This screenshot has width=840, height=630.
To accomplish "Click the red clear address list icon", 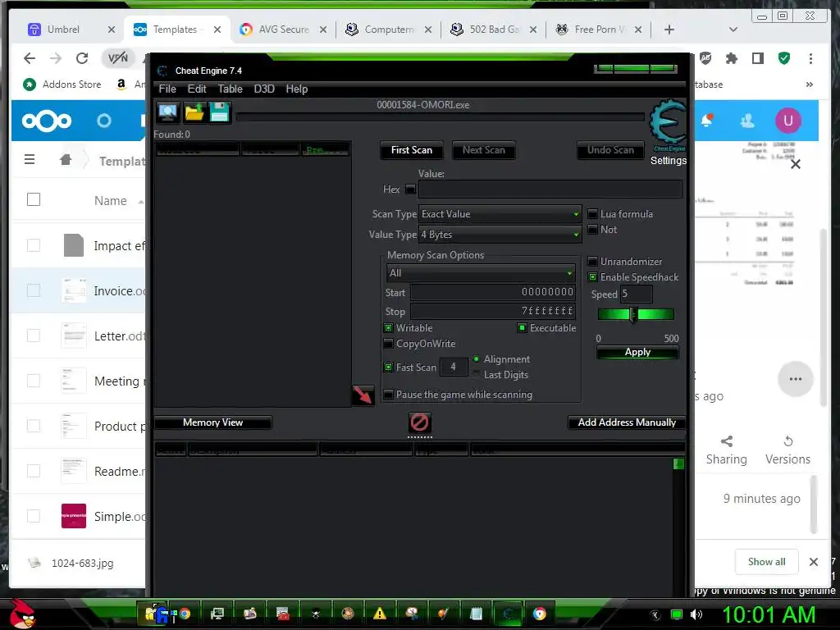I will click(419, 422).
